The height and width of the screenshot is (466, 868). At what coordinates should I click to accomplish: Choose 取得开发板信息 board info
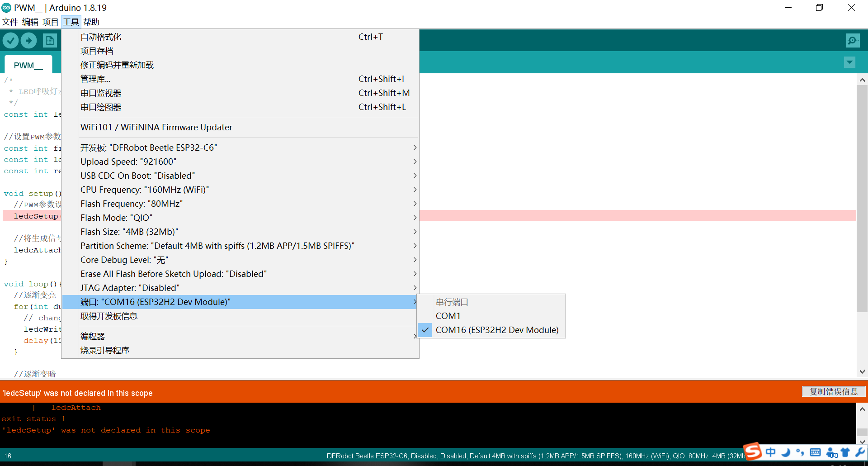coord(240,316)
